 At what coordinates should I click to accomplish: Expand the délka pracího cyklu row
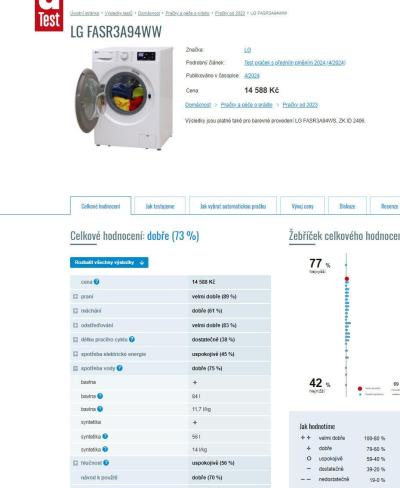pos(75,339)
